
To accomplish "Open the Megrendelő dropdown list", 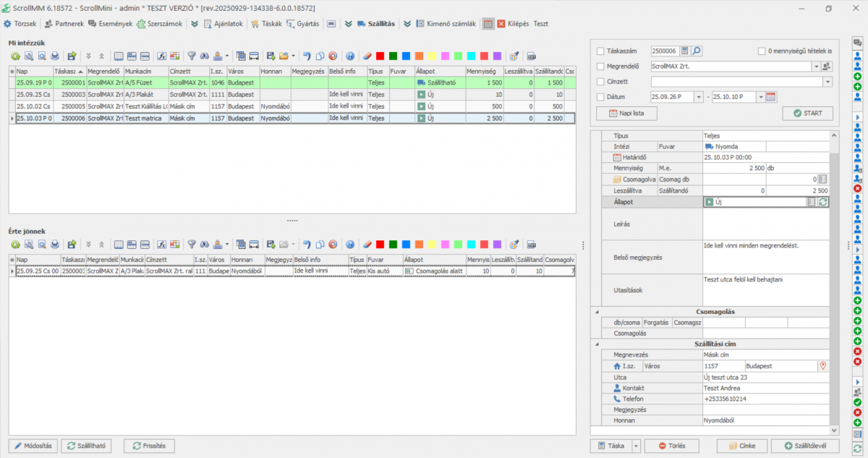I will (x=816, y=67).
